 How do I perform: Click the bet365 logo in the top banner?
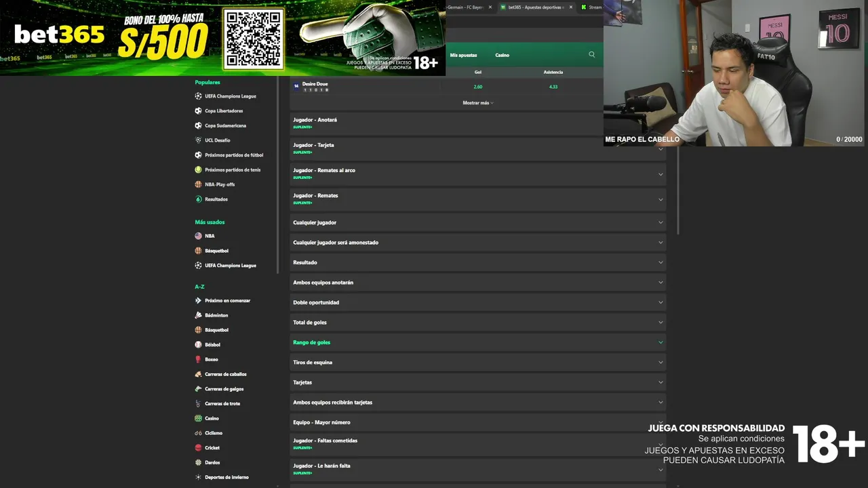(59, 34)
